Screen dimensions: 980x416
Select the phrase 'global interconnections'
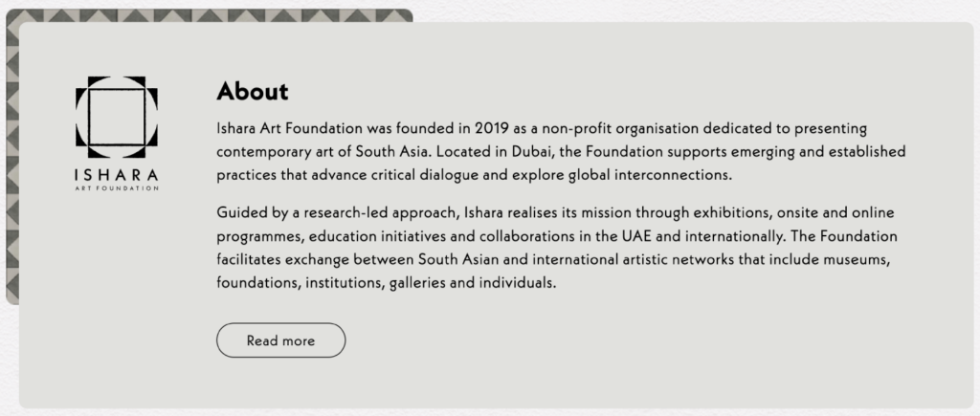(x=649, y=176)
